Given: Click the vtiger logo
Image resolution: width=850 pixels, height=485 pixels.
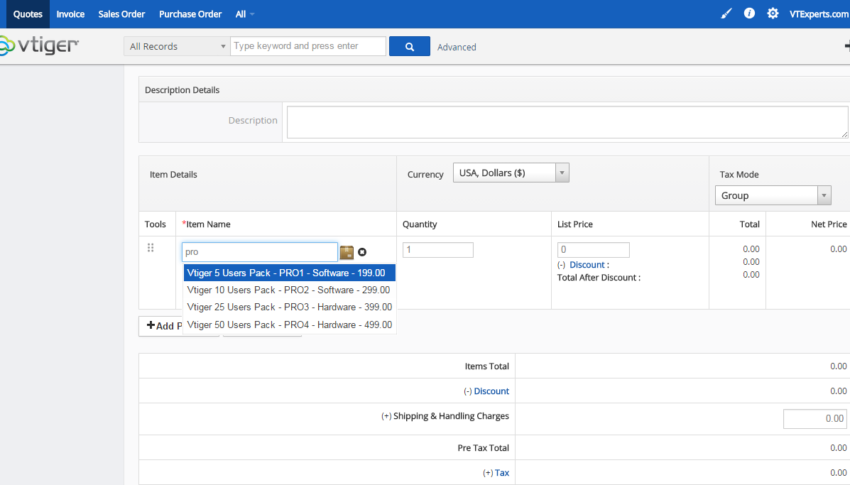Looking at the screenshot, I should pos(39,46).
